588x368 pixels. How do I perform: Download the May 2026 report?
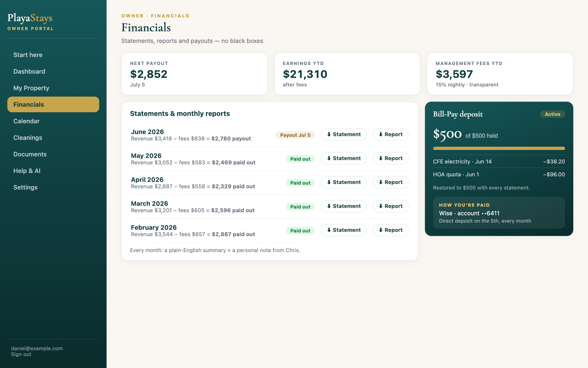(390, 158)
